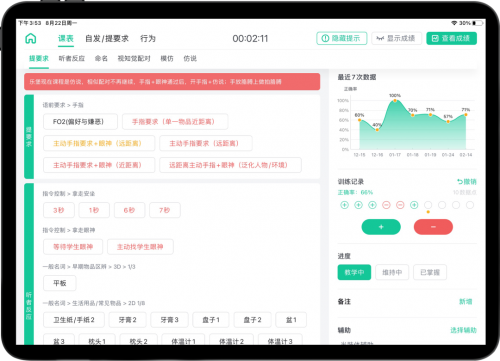500x361 pixels.
Task: Open the home icon
Action: click(x=31, y=38)
